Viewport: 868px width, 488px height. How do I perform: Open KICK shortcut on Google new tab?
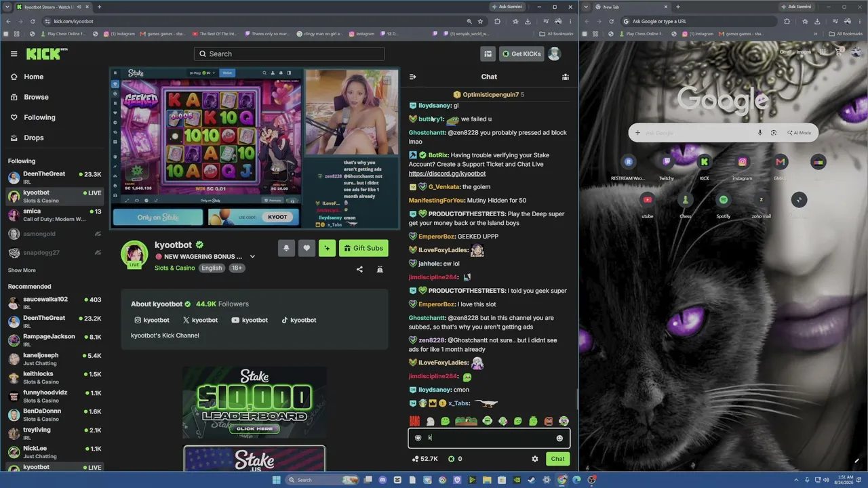(x=705, y=162)
